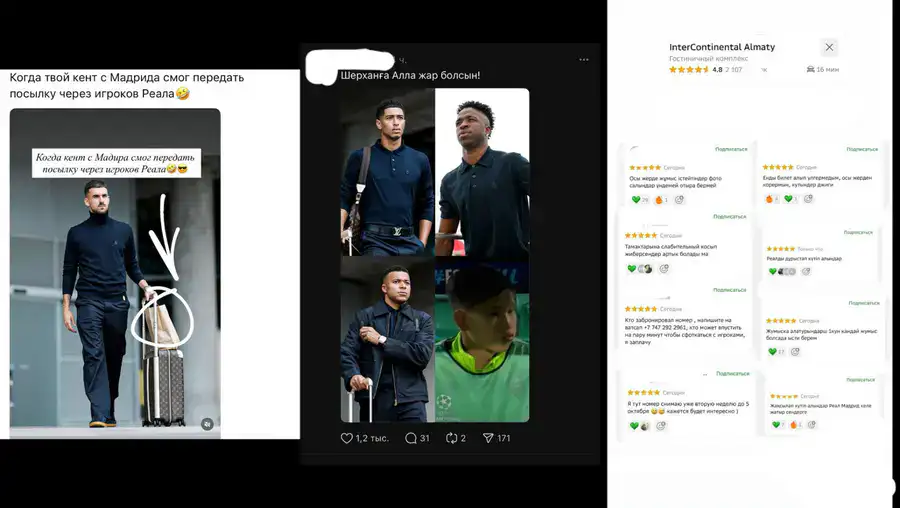Click the car icon showing 16 мин

click(x=823, y=69)
